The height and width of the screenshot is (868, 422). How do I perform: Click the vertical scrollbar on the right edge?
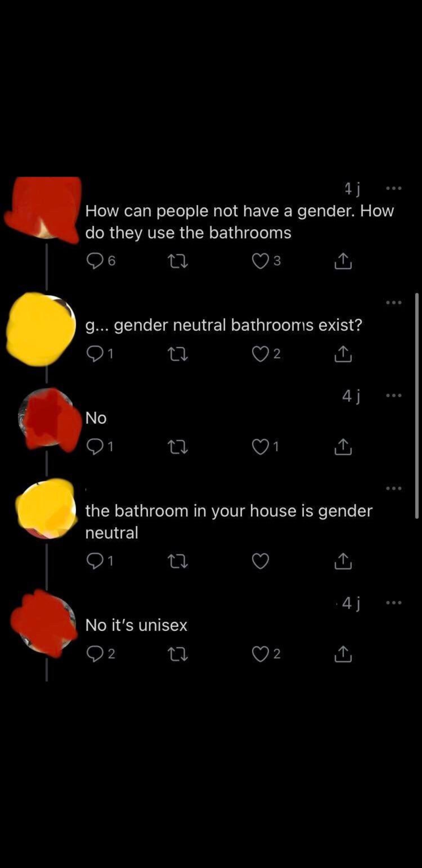coord(417,405)
